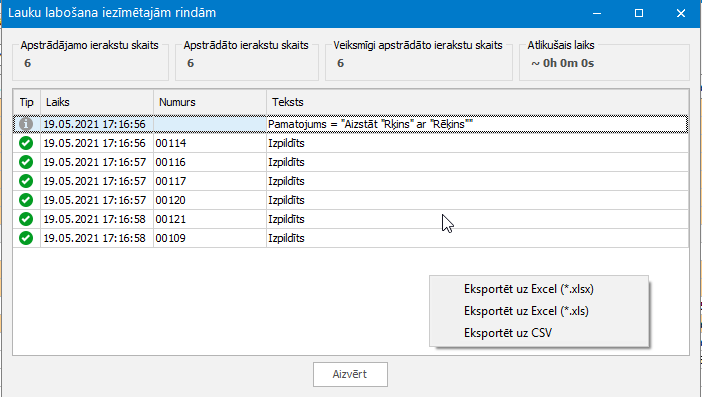Select the Pamatojums text cell
This screenshot has height=397, width=702.
click(477, 124)
